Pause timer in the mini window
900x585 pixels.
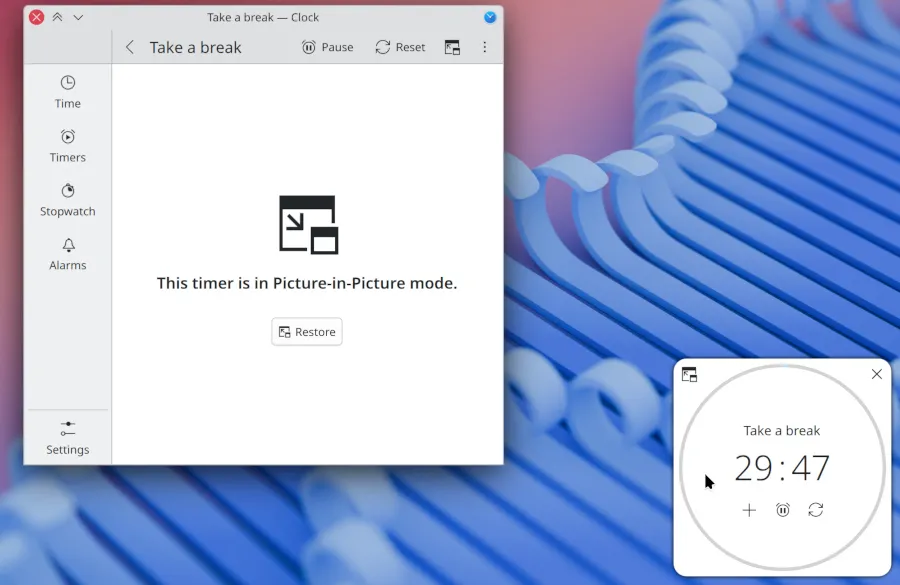coord(783,510)
